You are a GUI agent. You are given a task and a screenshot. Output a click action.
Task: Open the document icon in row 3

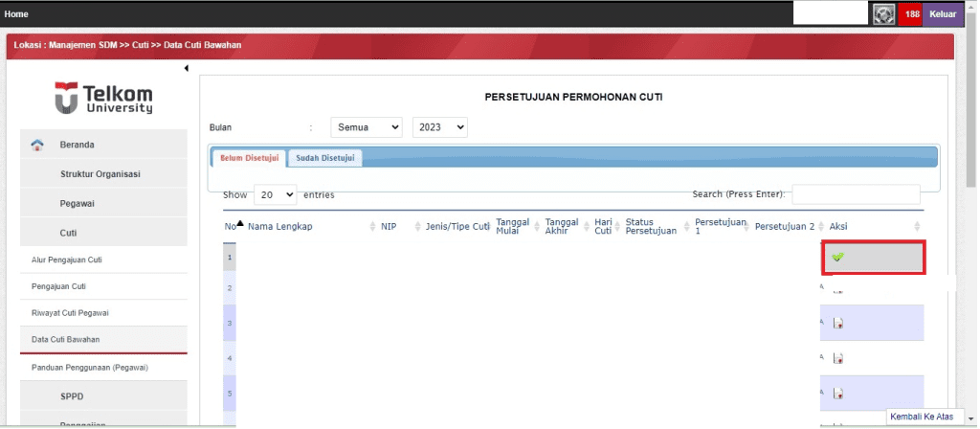pyautogui.click(x=838, y=324)
